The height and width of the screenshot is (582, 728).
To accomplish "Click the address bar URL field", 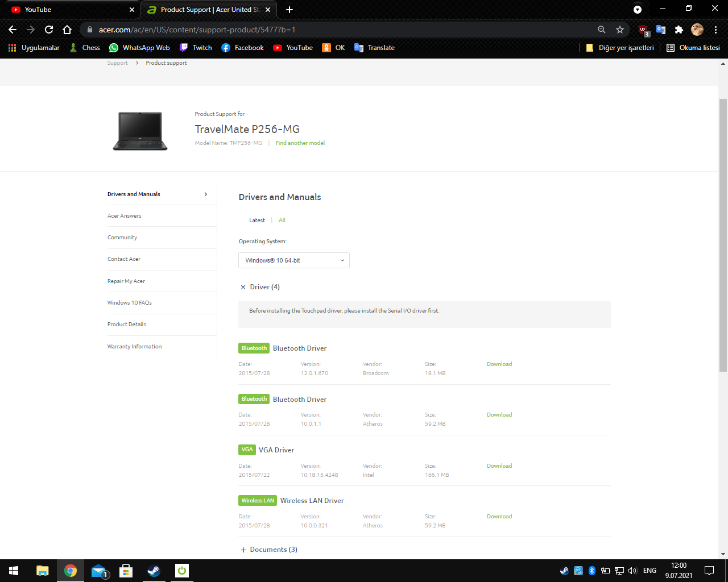I will click(x=341, y=30).
